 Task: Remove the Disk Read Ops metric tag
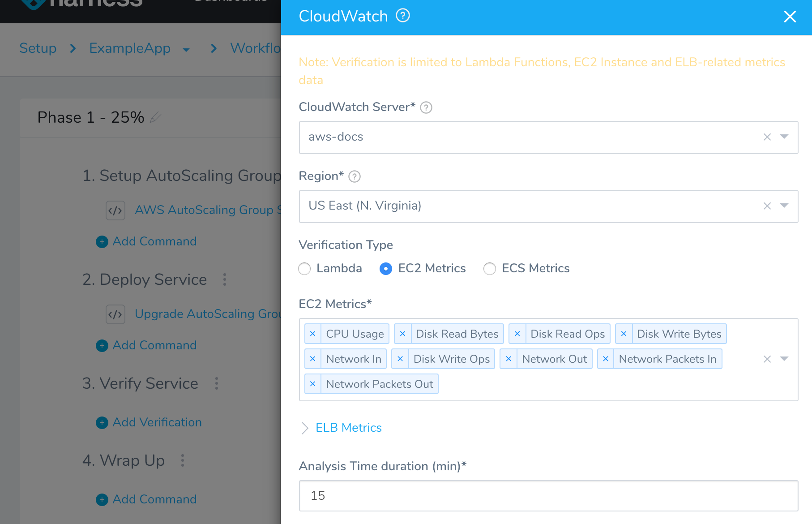(x=517, y=334)
